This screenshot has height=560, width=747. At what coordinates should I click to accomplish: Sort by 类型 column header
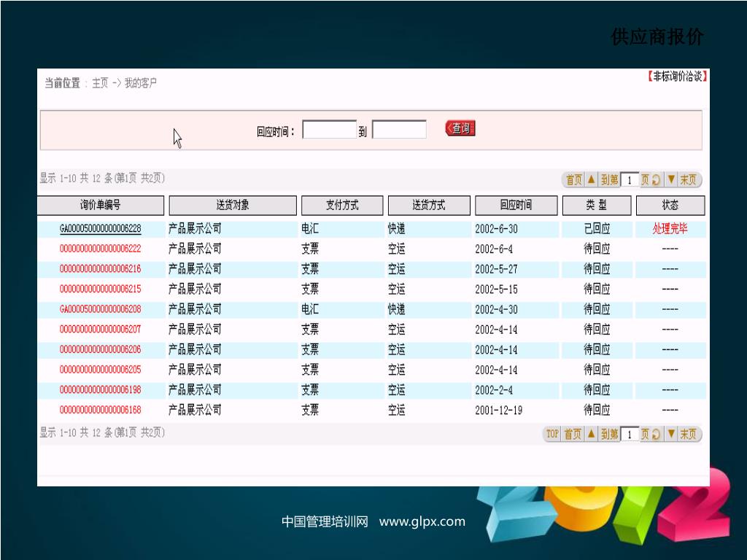(x=597, y=205)
